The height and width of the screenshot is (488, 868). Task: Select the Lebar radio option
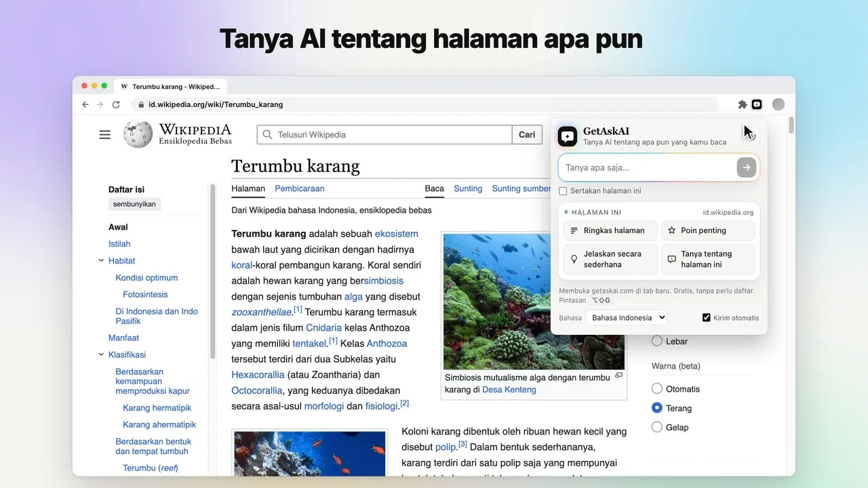click(x=656, y=341)
